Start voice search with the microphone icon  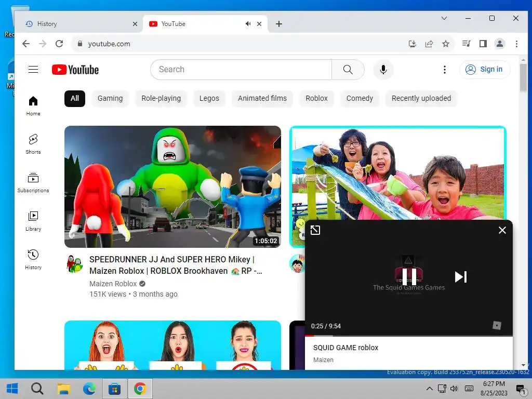click(x=383, y=70)
